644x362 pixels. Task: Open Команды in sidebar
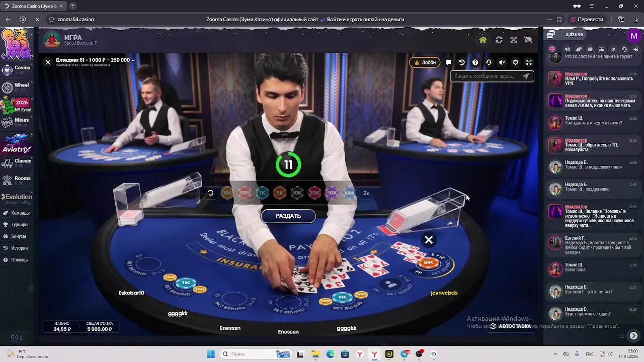[x=17, y=213]
